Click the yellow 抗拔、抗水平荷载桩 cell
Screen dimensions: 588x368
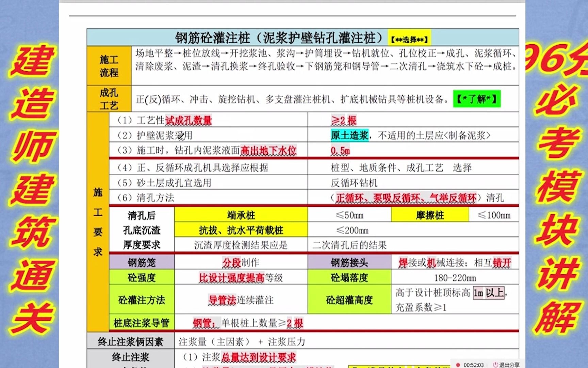tap(241, 230)
